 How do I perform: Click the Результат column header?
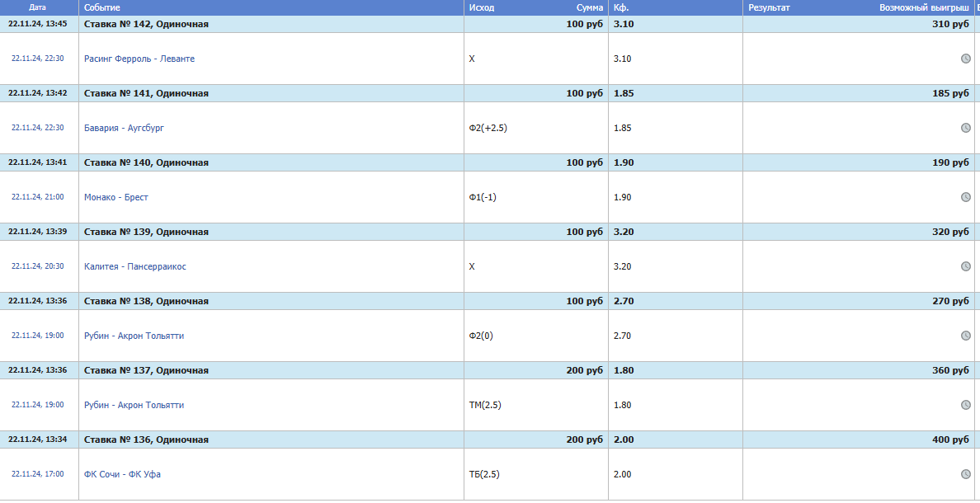coord(769,7)
